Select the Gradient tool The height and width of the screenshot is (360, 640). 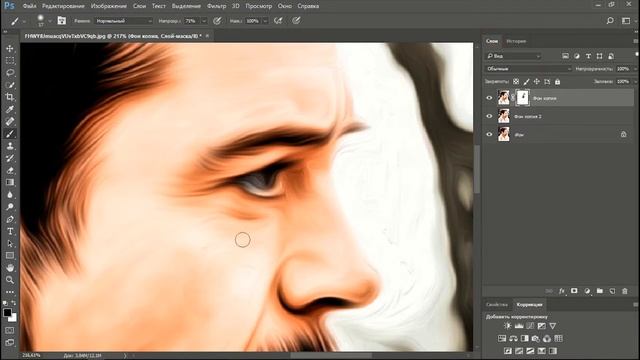[x=10, y=182]
